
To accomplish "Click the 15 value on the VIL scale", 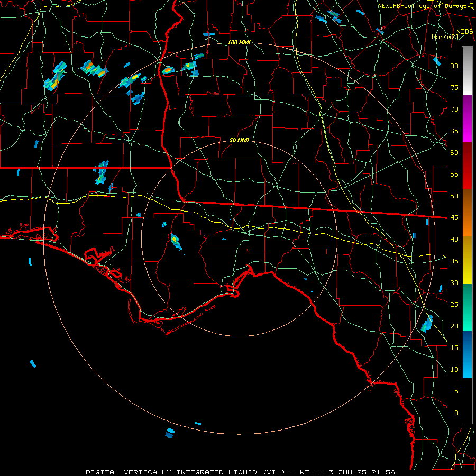I will tap(454, 348).
